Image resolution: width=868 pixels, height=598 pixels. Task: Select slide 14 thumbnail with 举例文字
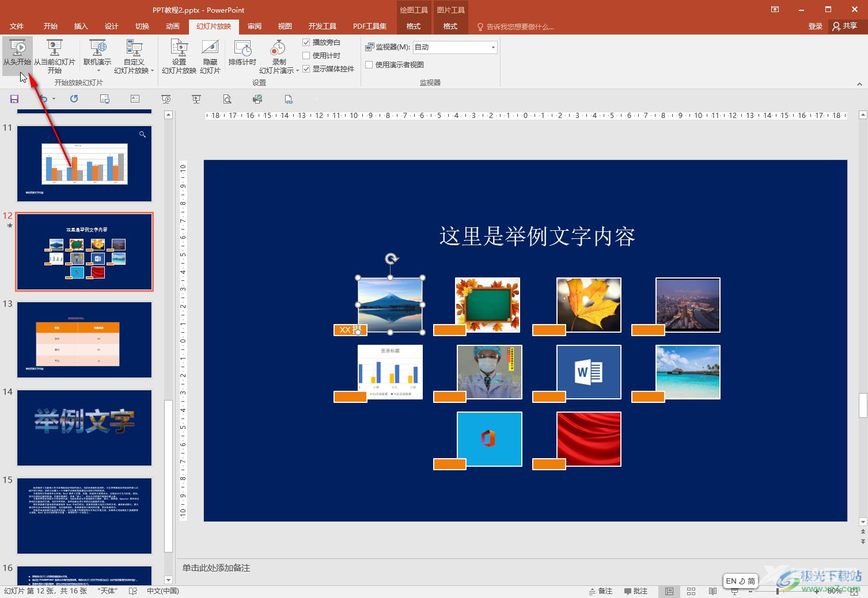click(84, 428)
